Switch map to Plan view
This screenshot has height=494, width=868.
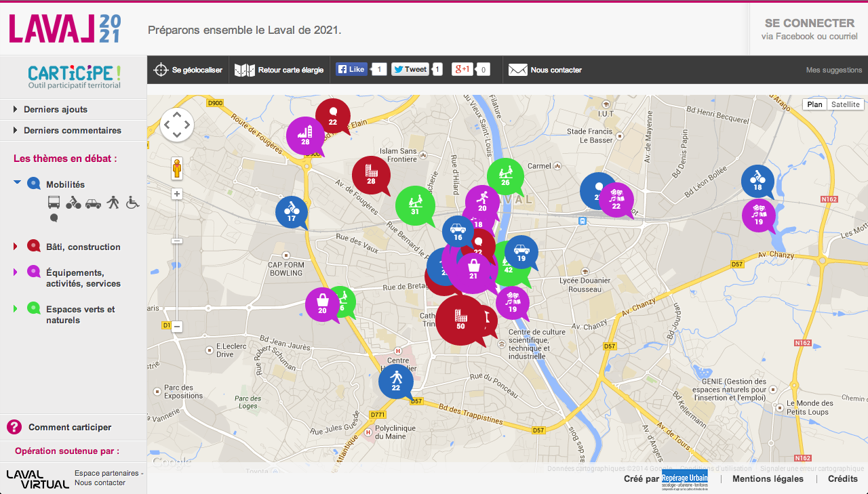point(814,104)
